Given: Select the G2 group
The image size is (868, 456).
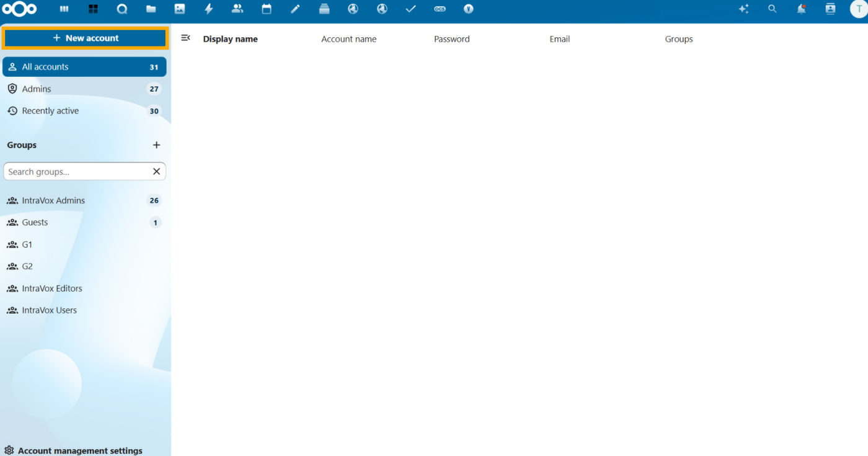Looking at the screenshot, I should [84, 266].
